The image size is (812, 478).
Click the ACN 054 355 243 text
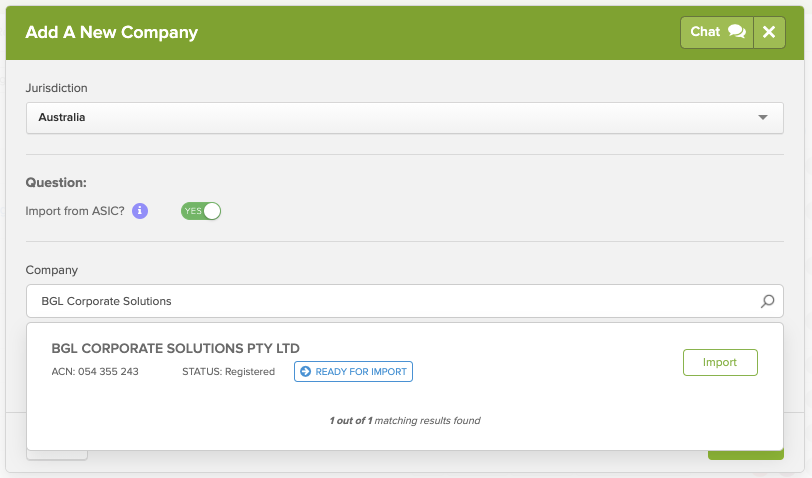tap(95, 372)
